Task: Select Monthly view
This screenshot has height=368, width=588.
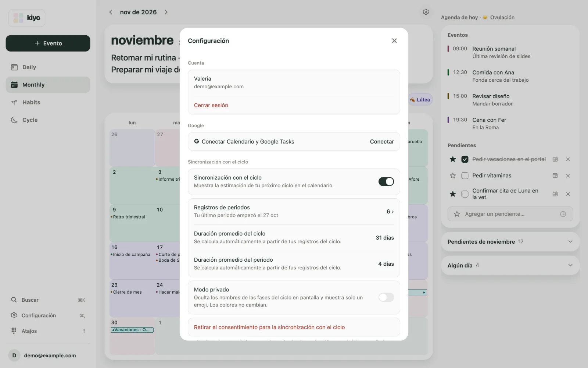Action: point(48,85)
